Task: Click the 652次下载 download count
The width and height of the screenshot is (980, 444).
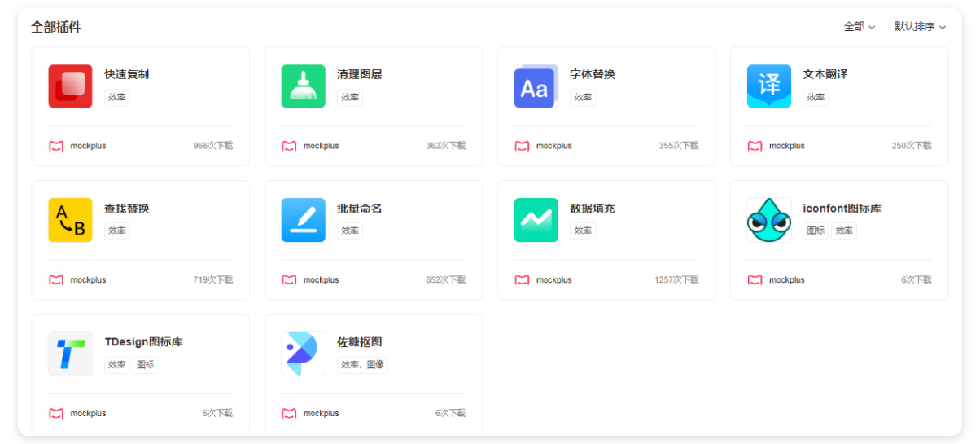Action: [x=445, y=279]
